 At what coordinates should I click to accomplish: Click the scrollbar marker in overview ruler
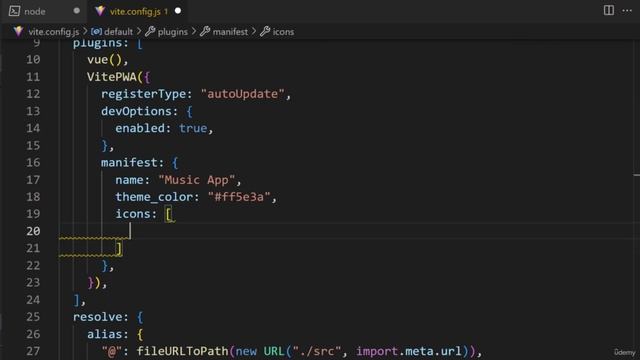[x=637, y=175]
